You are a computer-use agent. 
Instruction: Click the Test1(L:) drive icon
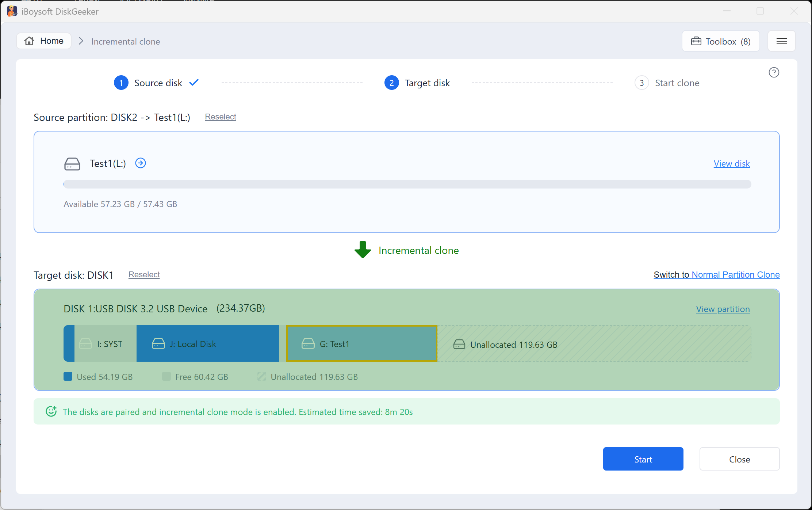(72, 164)
